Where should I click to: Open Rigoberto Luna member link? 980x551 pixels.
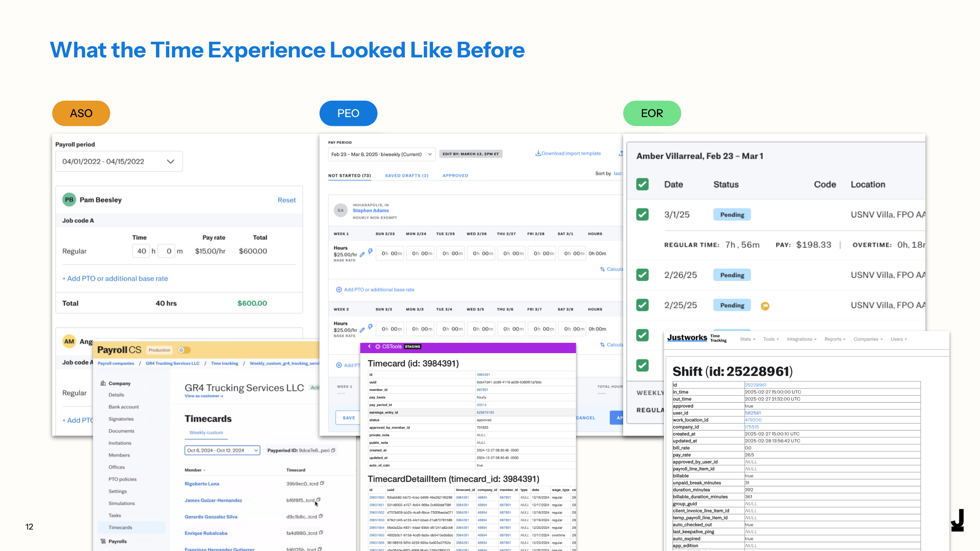pyautogui.click(x=202, y=484)
